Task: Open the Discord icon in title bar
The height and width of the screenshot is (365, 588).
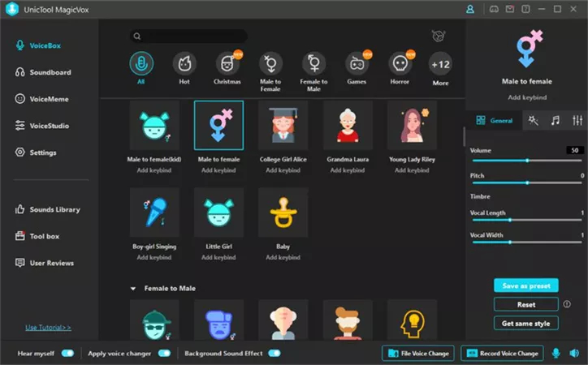Action: pos(494,9)
